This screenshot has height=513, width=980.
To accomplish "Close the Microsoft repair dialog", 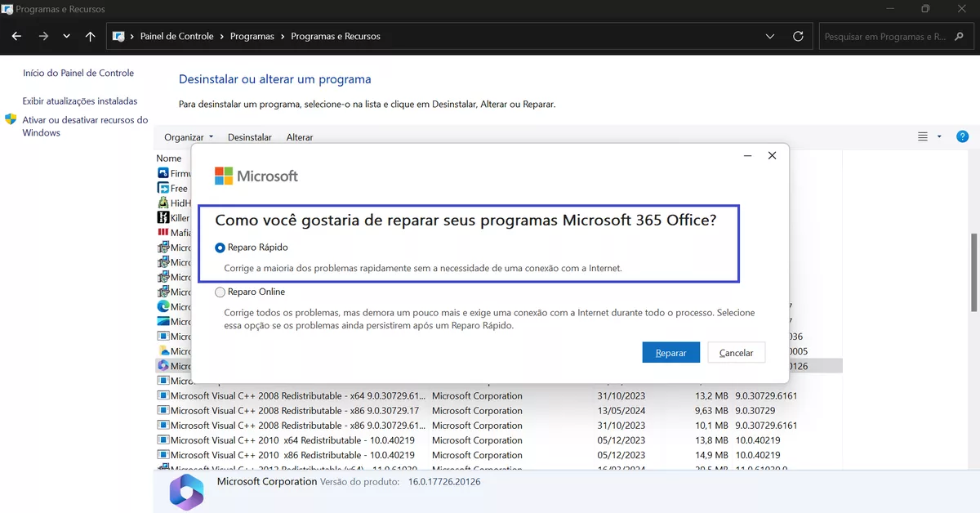I will click(x=772, y=155).
